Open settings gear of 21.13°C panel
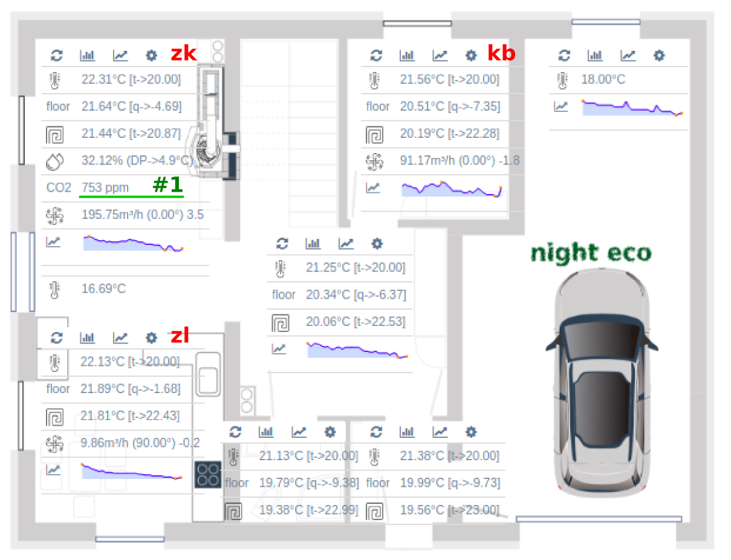This screenshot has height=560, width=731. tap(330, 432)
